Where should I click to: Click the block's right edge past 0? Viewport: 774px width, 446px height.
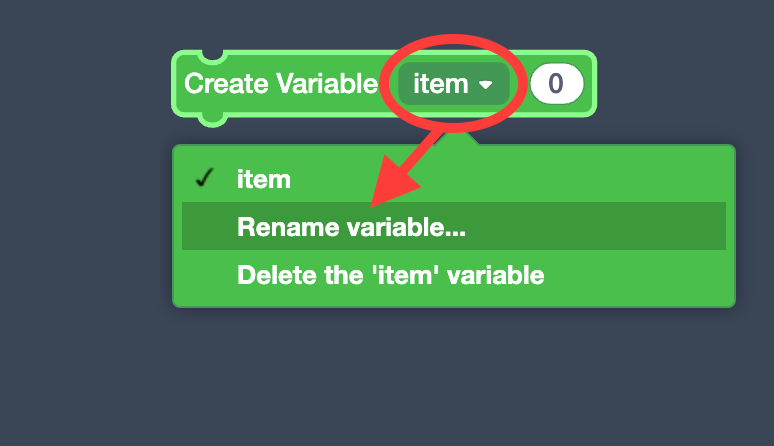point(590,85)
